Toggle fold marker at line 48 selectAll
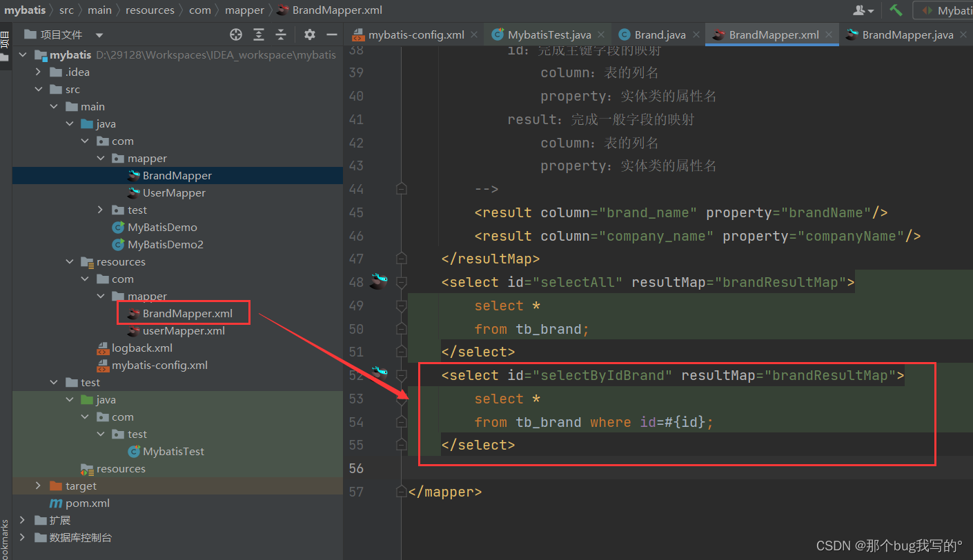The width and height of the screenshot is (973, 560). click(x=402, y=281)
